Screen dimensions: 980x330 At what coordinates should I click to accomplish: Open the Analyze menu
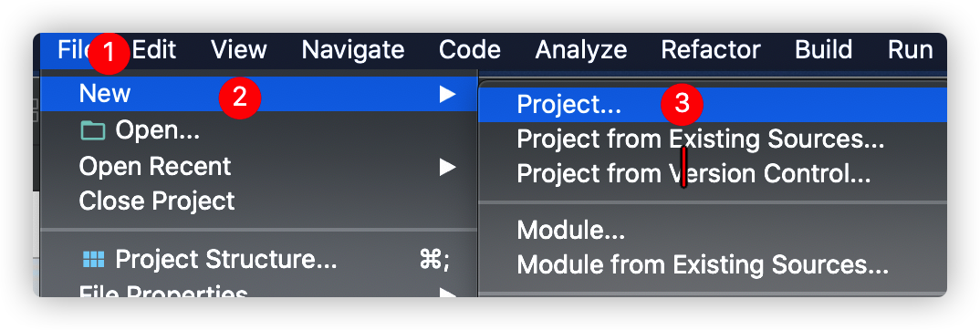pos(581,50)
